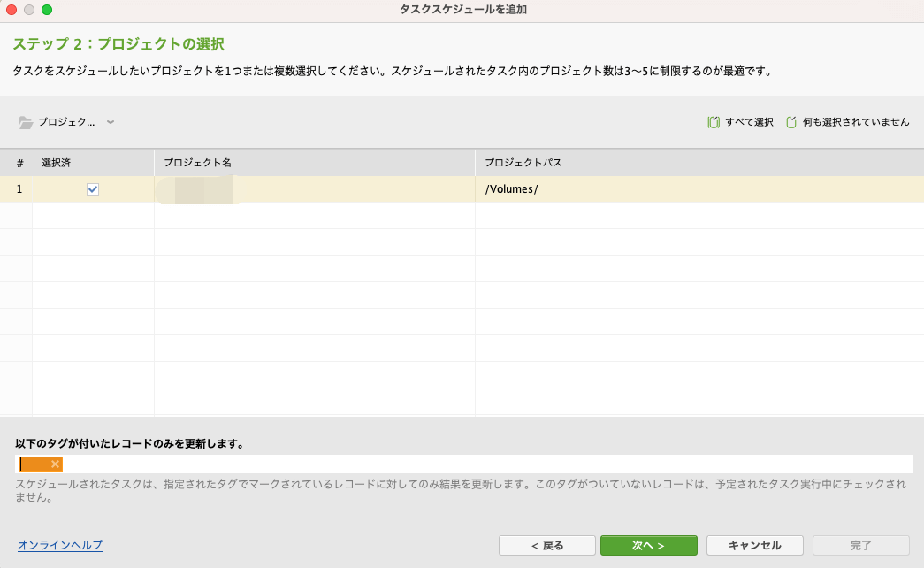Screen dimensions: 924x568
Task: Select the blurred project name cell
Action: (x=315, y=189)
